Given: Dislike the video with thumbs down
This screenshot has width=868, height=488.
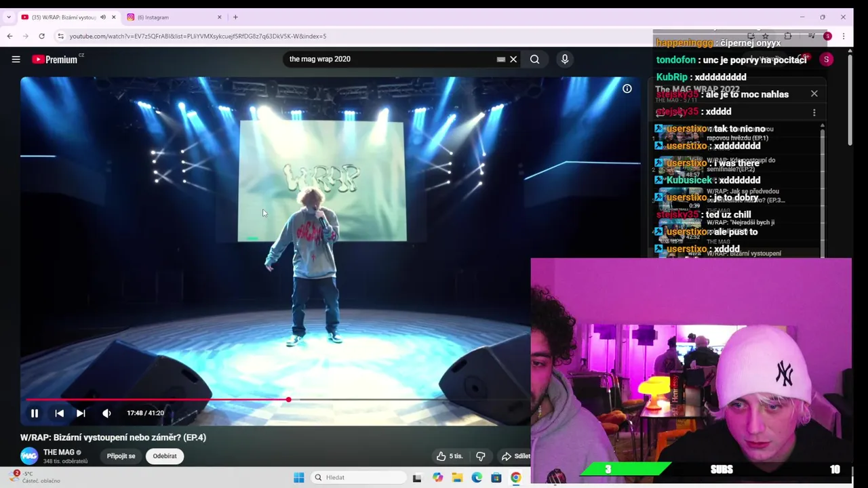Looking at the screenshot, I should (x=480, y=456).
